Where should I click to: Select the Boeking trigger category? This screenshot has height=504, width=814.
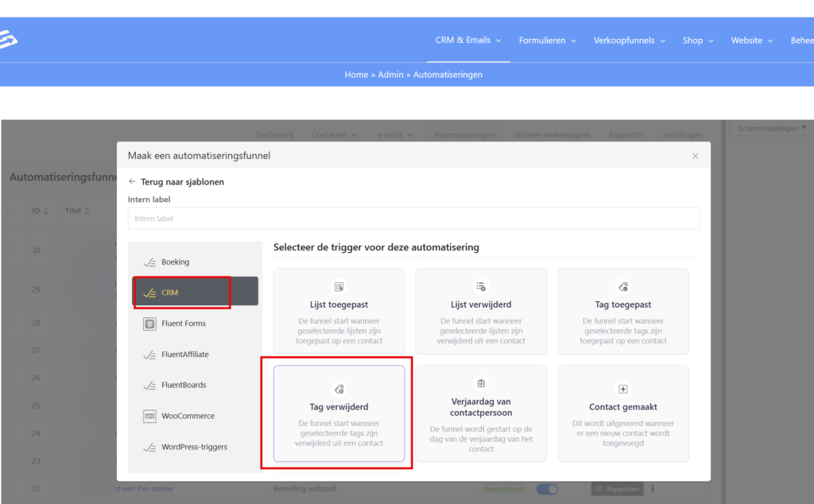[x=175, y=262]
